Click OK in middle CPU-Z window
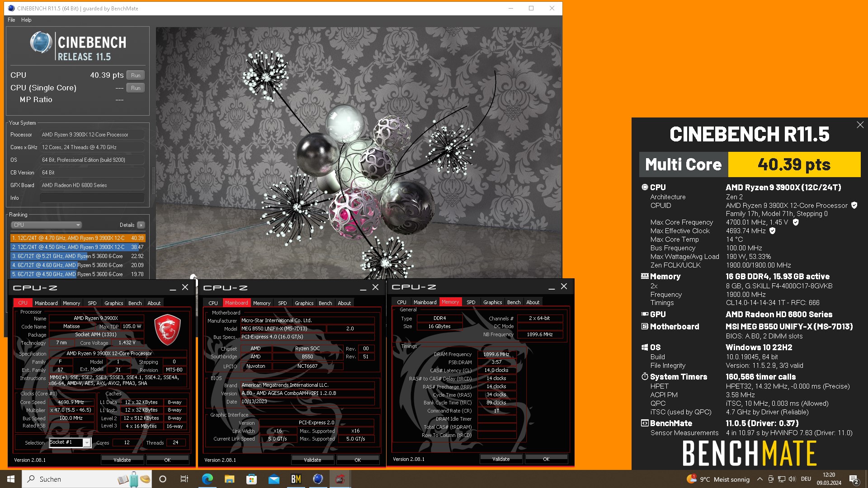Image resolution: width=868 pixels, height=488 pixels. click(x=358, y=460)
